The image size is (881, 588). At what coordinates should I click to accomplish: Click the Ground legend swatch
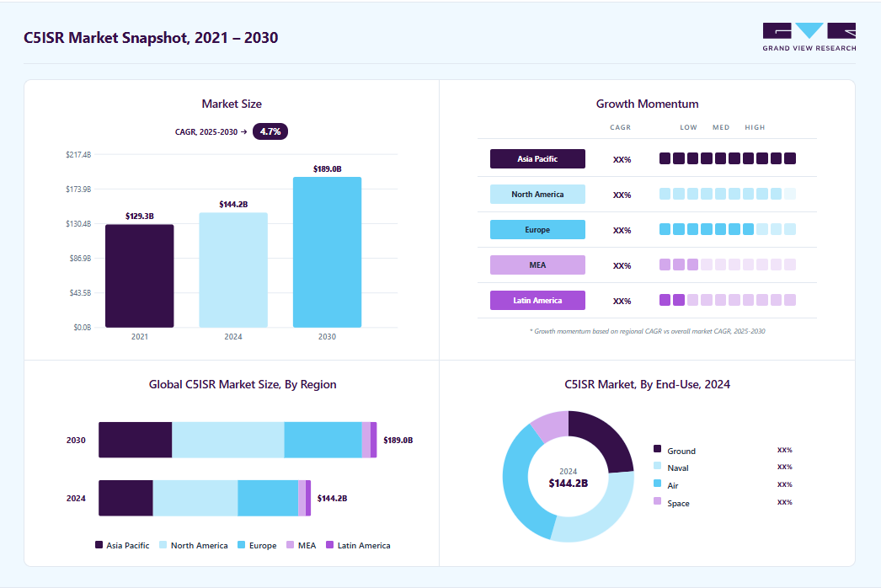coord(657,449)
